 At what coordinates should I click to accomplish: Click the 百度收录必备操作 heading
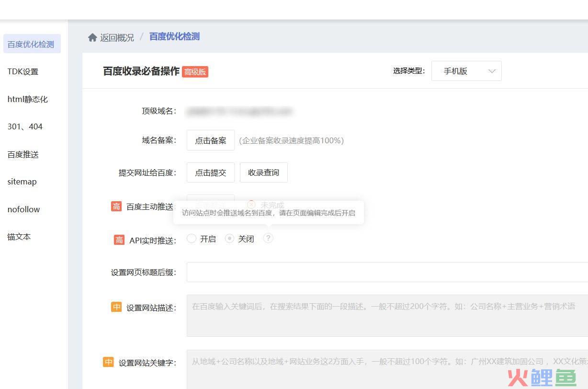[141, 71]
